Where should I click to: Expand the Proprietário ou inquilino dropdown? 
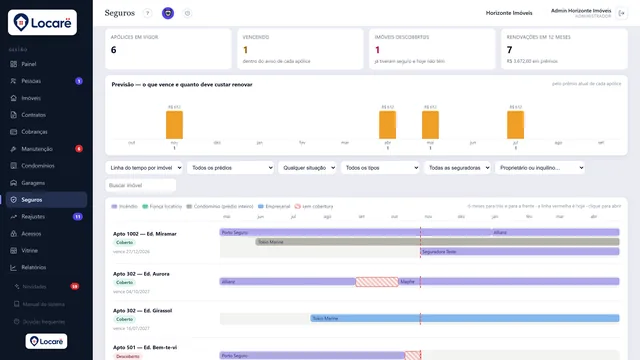[540, 168]
